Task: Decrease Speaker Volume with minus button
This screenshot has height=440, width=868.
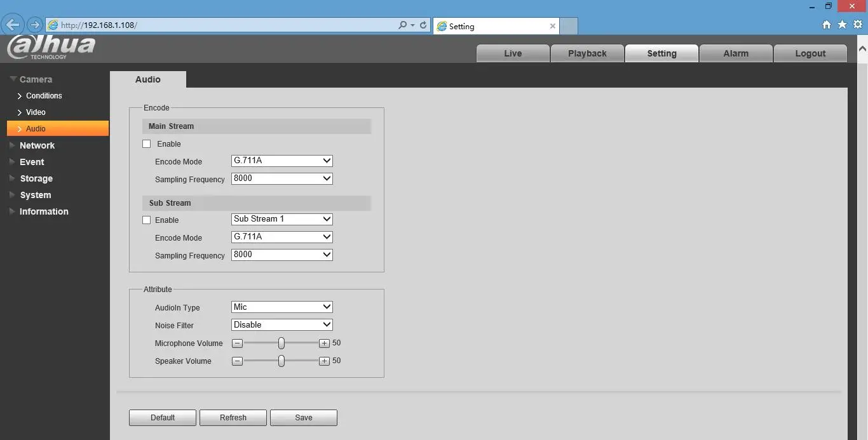Action: click(237, 361)
